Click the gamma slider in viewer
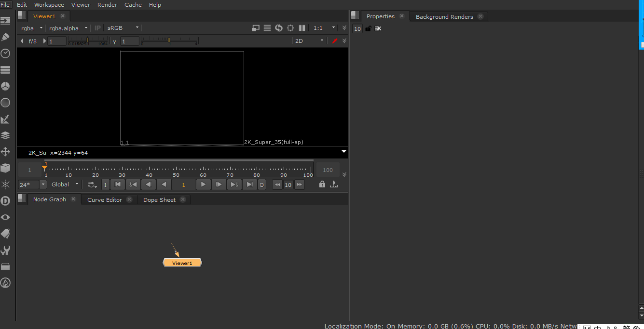644x329 pixels. click(x=169, y=41)
